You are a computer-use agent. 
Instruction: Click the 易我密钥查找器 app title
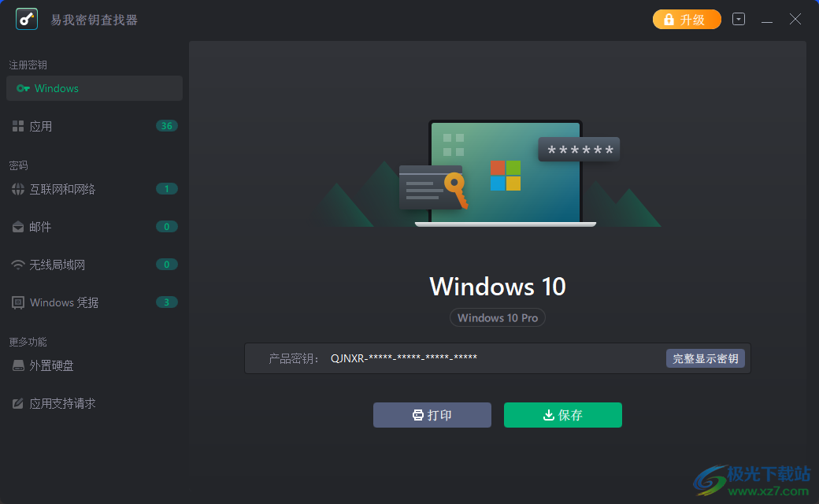[x=94, y=20]
